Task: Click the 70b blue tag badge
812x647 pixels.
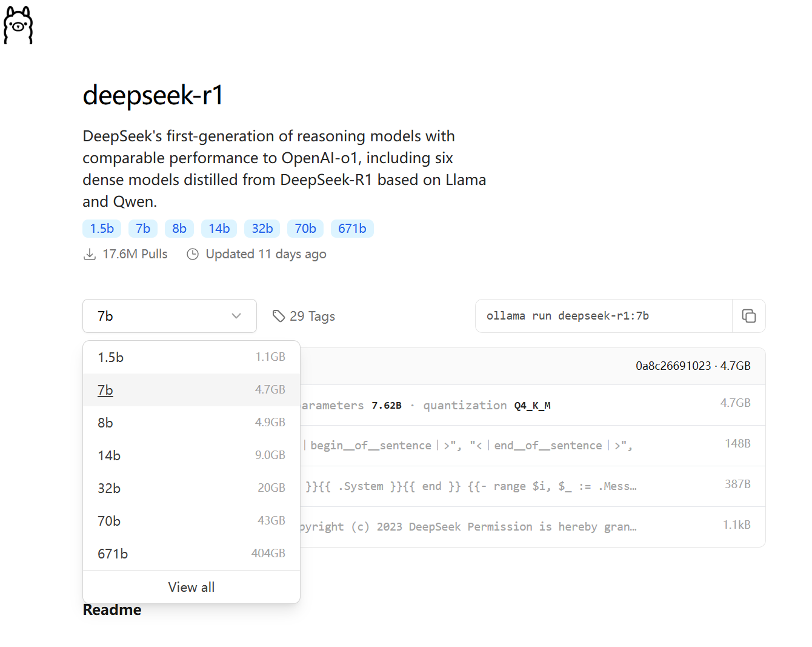Action: [305, 229]
